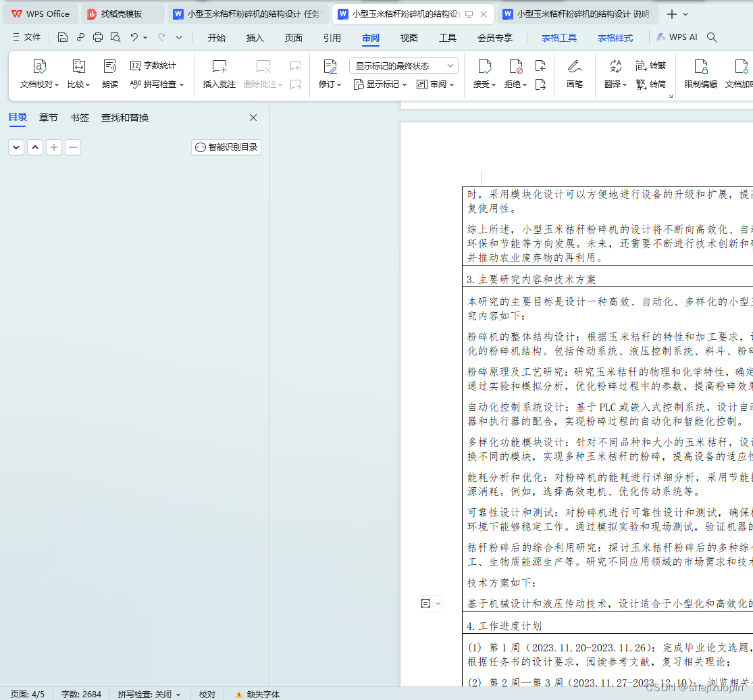Click heading 4.工作进度计划
This screenshot has height=700, width=753.
(504, 626)
